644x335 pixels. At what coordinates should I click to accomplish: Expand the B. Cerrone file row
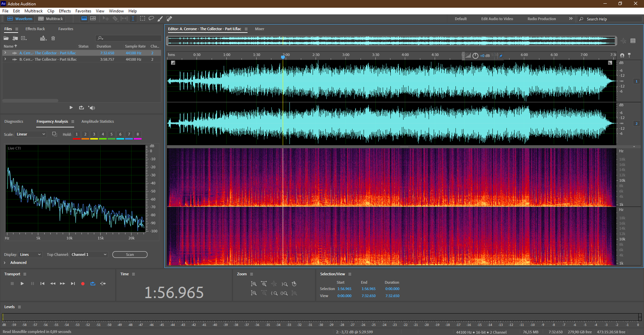(x=5, y=59)
